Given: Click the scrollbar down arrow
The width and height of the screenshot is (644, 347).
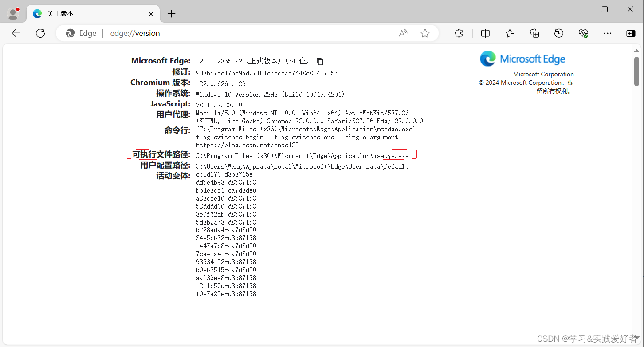Looking at the screenshot, I should point(637,338).
